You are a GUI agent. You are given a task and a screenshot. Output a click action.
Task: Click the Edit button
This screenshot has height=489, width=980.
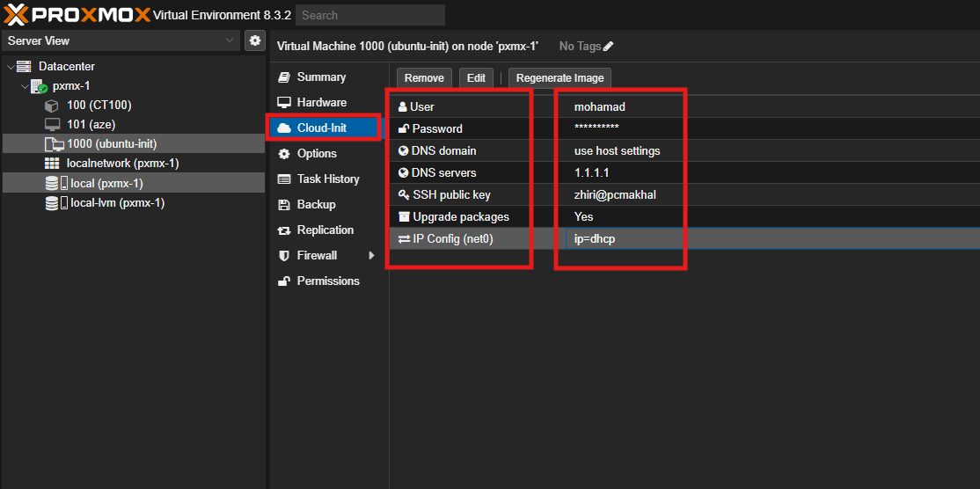(476, 78)
